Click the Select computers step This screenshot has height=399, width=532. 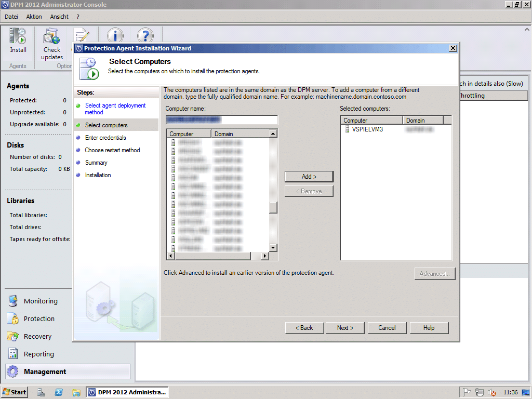[x=106, y=125]
